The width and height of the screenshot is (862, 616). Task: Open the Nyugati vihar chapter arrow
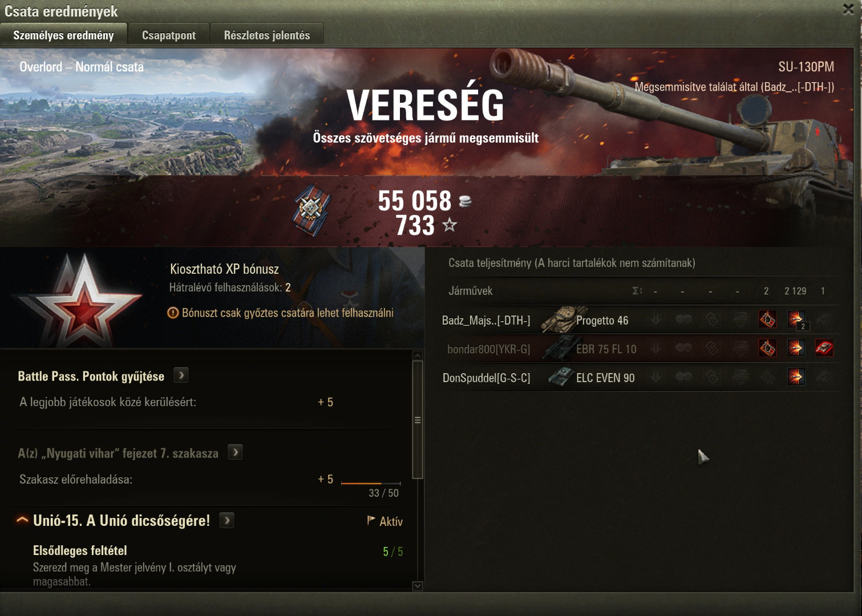(235, 452)
